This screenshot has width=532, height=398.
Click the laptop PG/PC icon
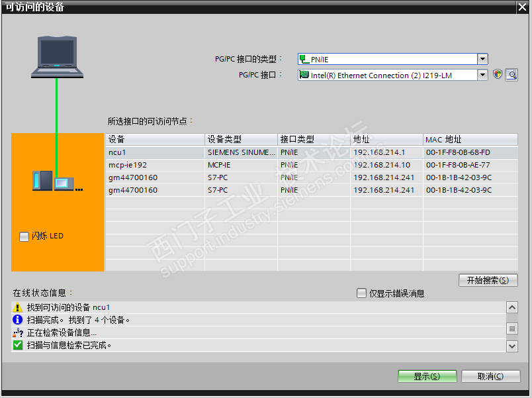[x=57, y=58]
